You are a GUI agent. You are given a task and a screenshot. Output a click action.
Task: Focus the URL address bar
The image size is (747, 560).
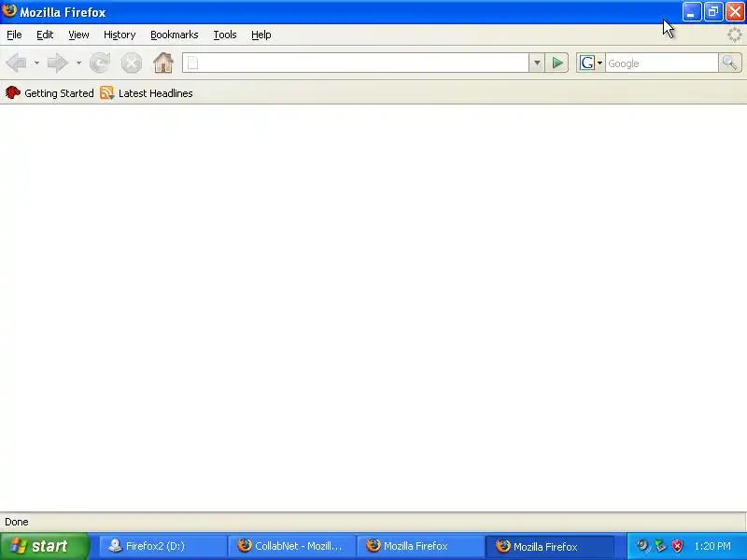[356, 63]
